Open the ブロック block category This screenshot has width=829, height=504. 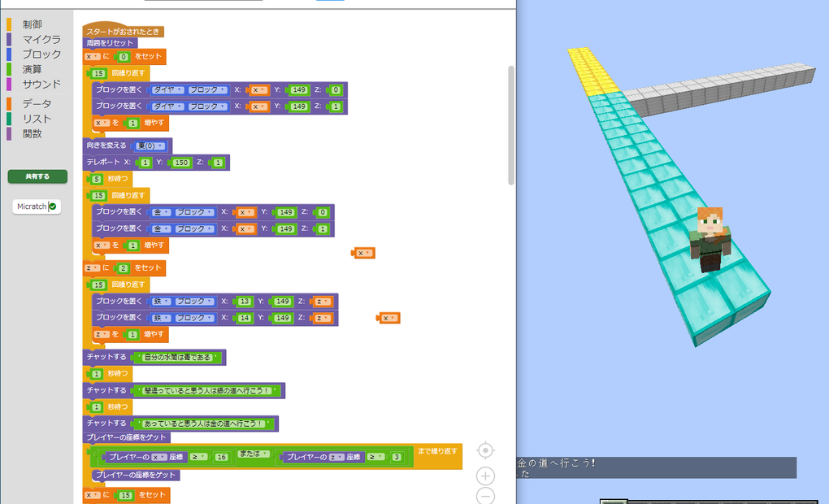[x=41, y=54]
